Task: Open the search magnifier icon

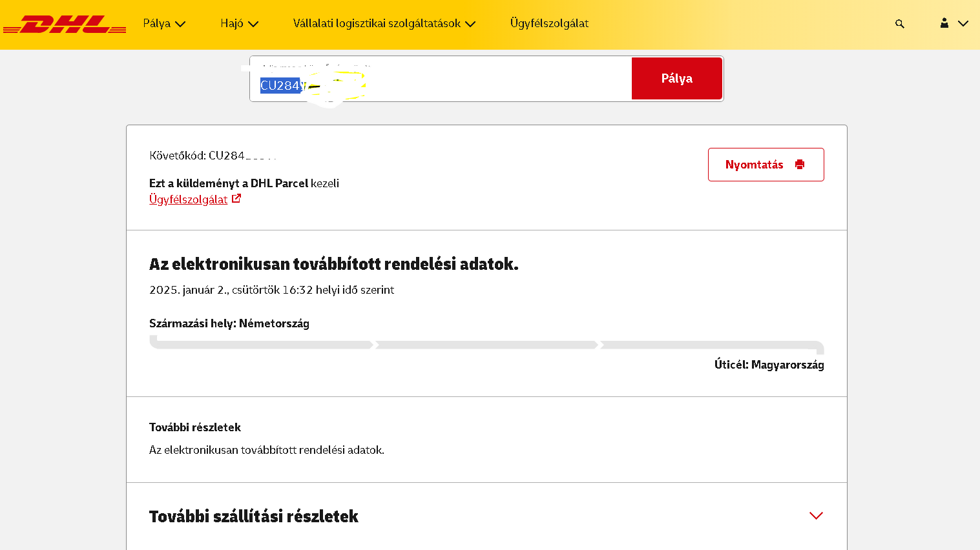Action: 900,24
